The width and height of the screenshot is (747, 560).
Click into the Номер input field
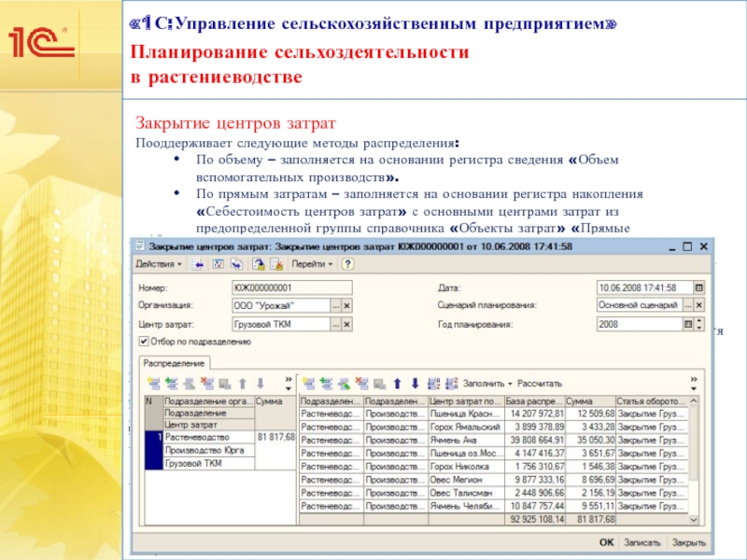coord(292,287)
